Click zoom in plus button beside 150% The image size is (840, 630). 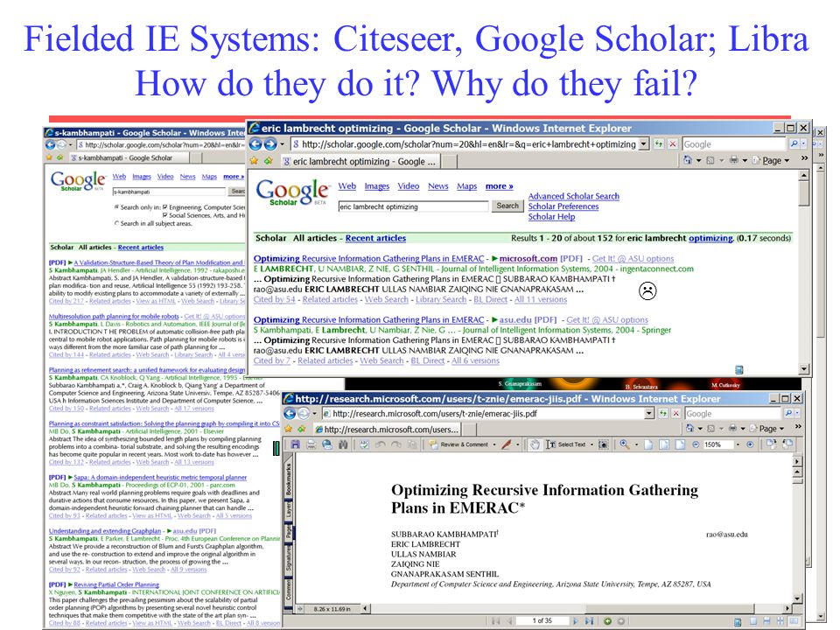tap(750, 444)
